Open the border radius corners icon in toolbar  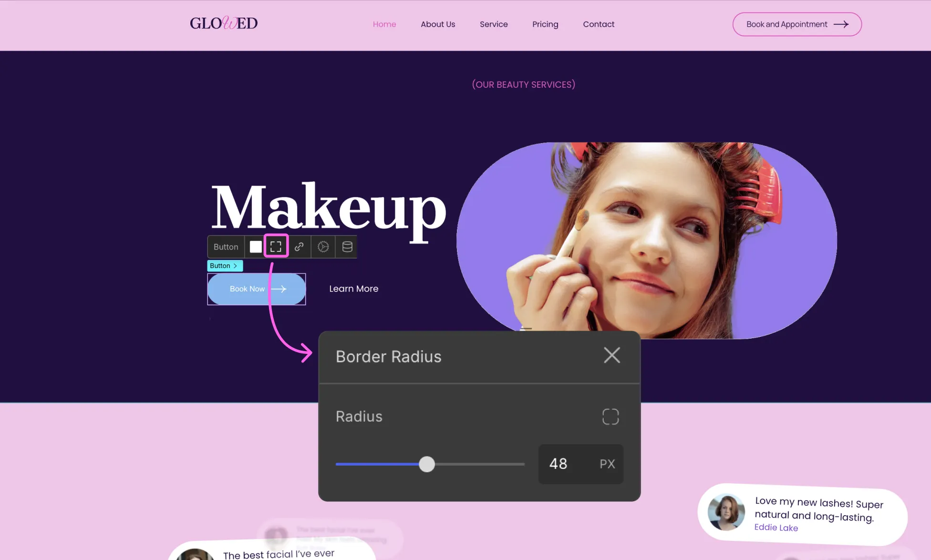[276, 247]
